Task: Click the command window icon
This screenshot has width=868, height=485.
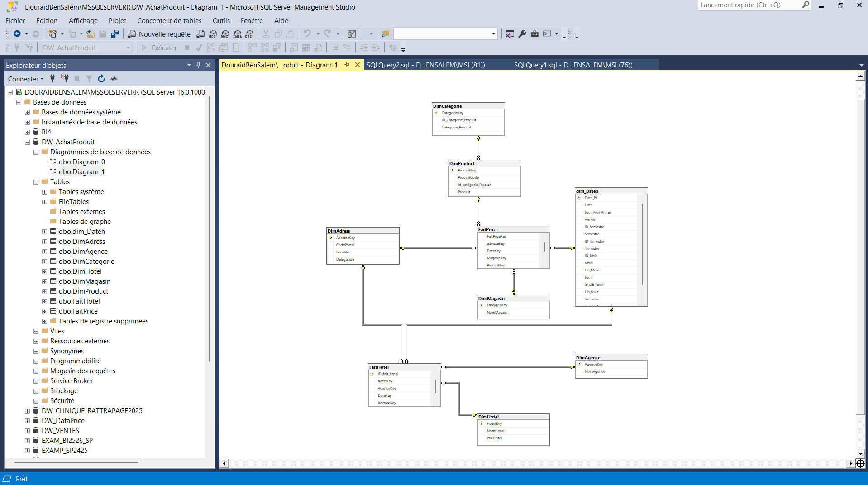Action: point(547,34)
